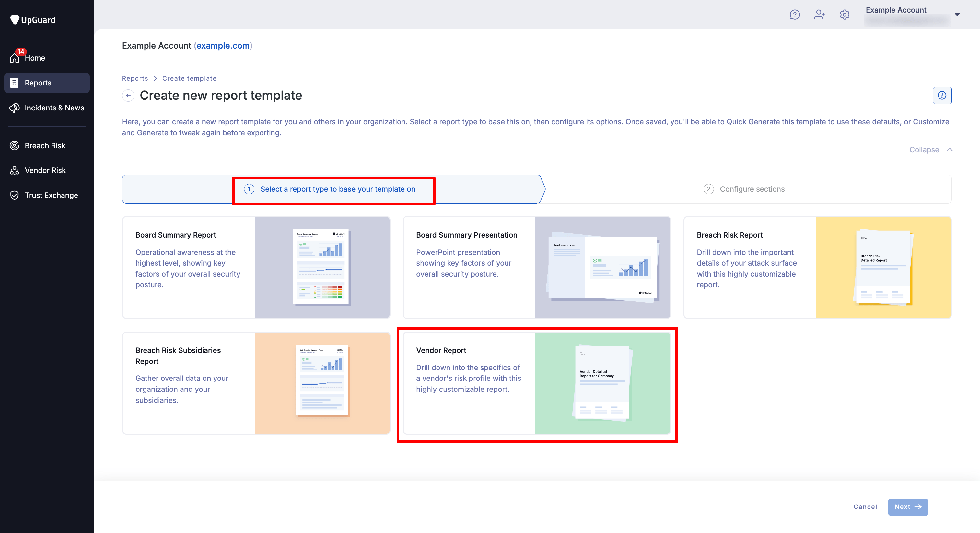Open the example.com link
Viewport: 980px width, 533px height.
[223, 46]
